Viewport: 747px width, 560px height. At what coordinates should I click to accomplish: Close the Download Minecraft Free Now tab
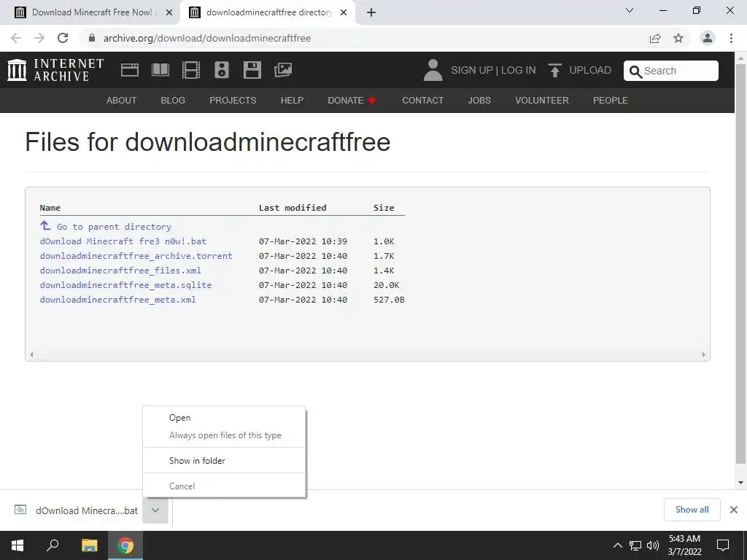coord(169,12)
